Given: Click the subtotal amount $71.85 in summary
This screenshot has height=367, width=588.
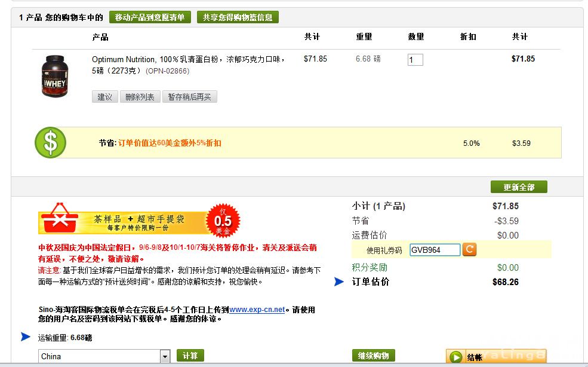Looking at the screenshot, I should pyautogui.click(x=506, y=206).
